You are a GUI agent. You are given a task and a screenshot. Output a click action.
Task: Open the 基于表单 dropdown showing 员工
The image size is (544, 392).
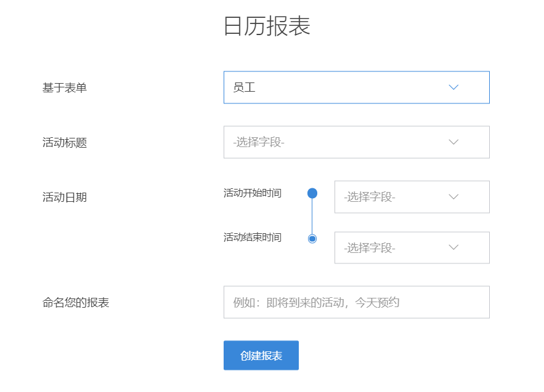(x=356, y=87)
